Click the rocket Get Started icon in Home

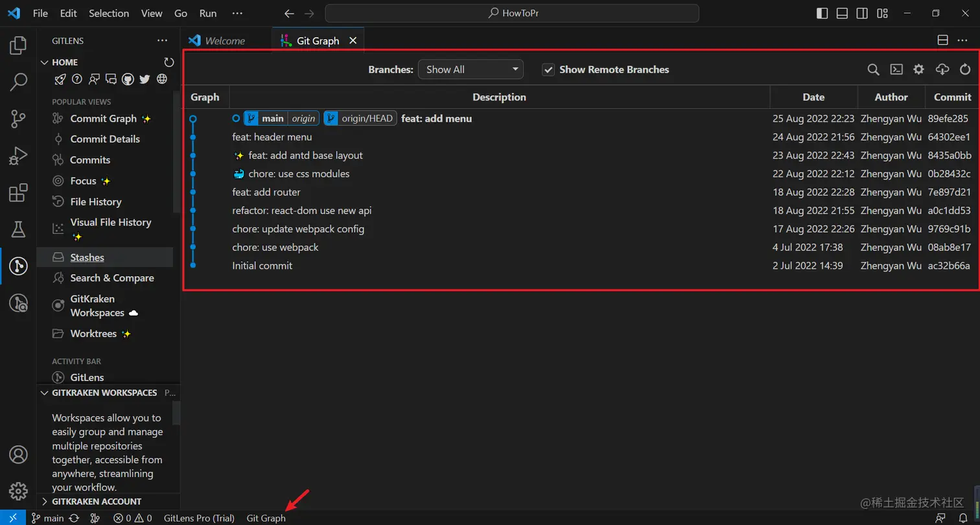[60, 79]
